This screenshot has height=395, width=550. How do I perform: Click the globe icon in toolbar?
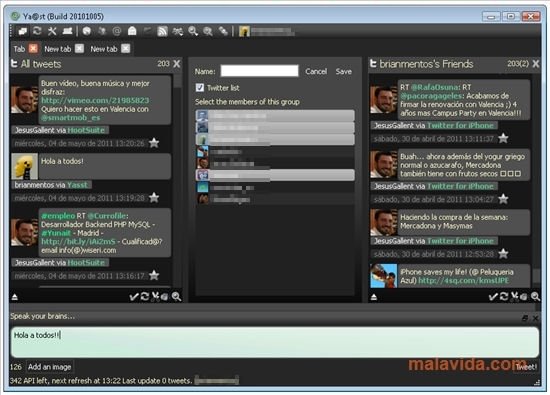pos(87,32)
